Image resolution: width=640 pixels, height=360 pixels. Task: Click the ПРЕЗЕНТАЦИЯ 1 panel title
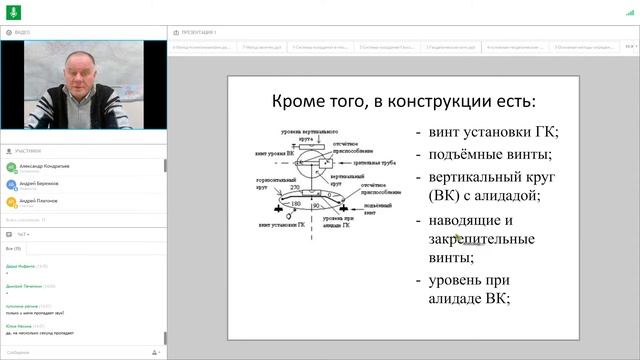point(199,32)
